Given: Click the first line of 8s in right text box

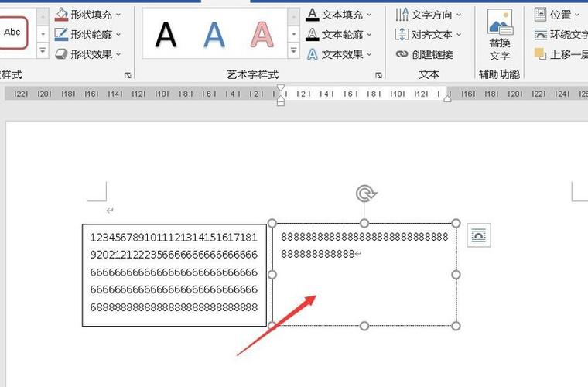Looking at the screenshot, I should (x=364, y=237).
